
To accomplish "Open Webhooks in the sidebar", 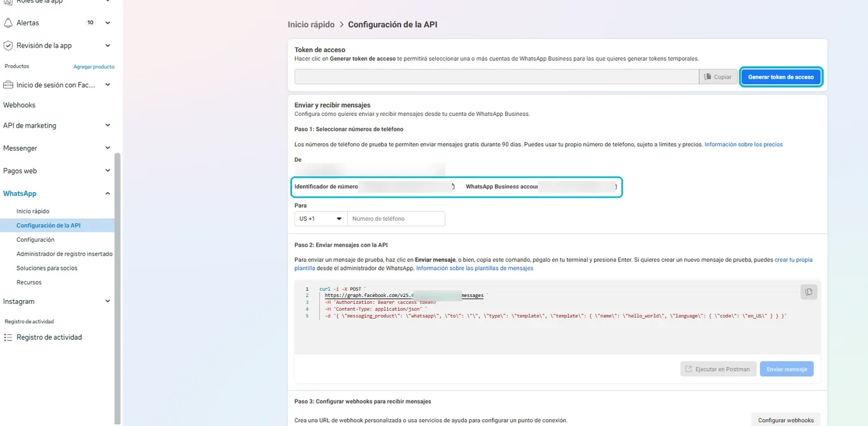I will (19, 105).
